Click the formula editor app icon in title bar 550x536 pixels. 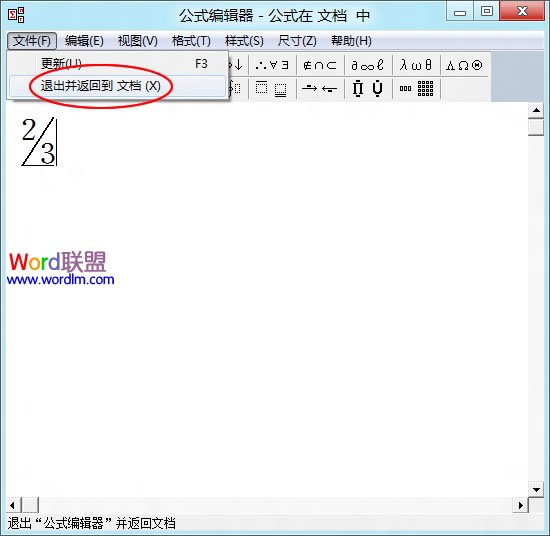(16, 15)
